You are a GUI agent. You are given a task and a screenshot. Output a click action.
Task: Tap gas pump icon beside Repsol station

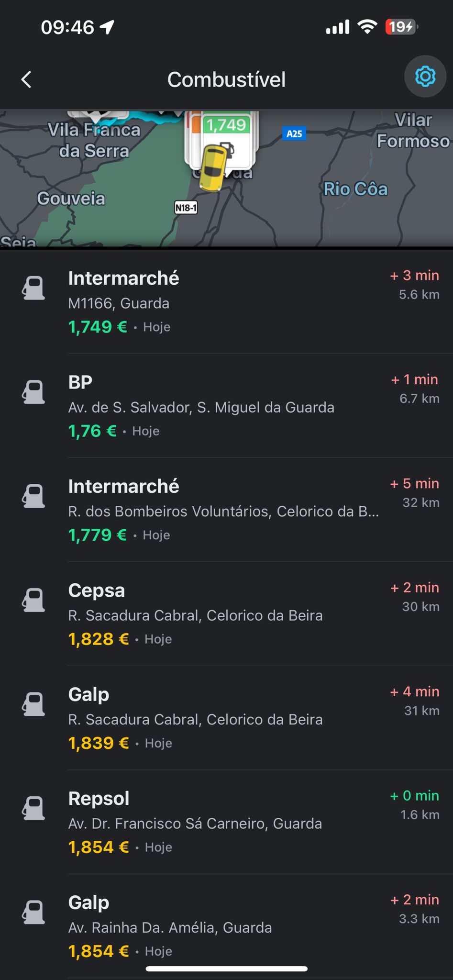[x=33, y=808]
